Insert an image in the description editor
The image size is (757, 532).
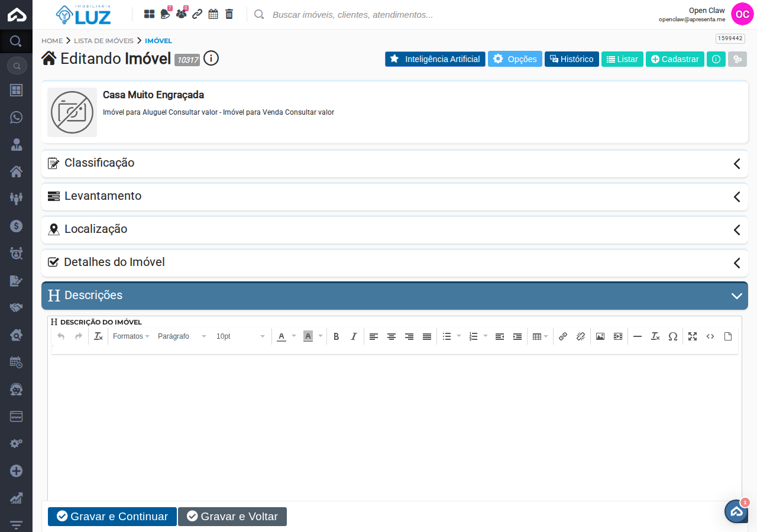pos(600,336)
